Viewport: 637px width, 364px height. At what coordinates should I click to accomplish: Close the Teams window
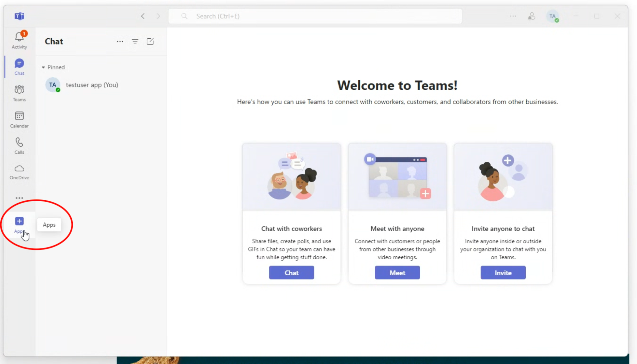pos(617,16)
